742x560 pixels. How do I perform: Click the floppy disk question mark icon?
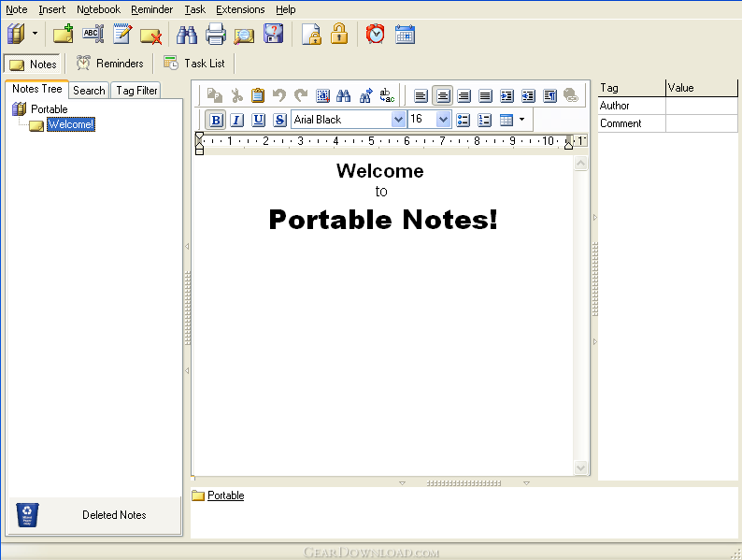(x=274, y=34)
